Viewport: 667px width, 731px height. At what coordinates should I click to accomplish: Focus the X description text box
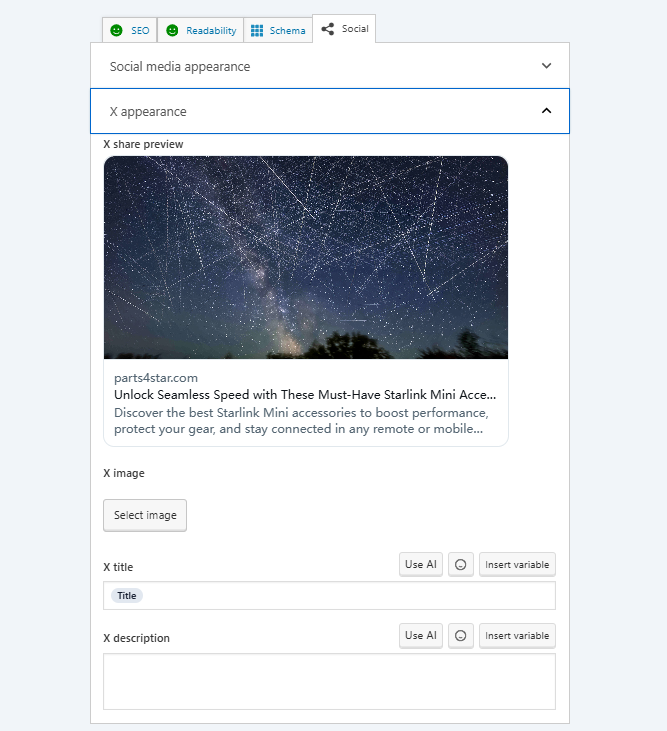(x=329, y=681)
